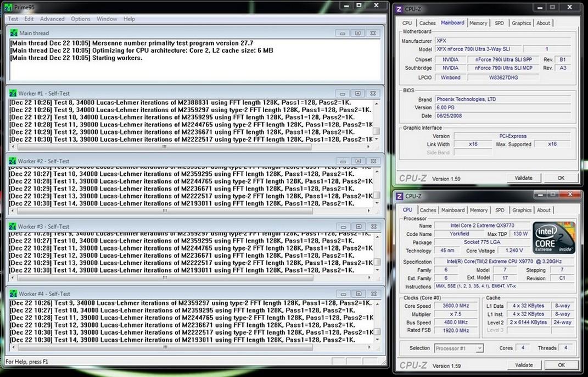Click the Prime95 title bar app icon
Viewport: 588px width, 377px height.
tap(8, 7)
